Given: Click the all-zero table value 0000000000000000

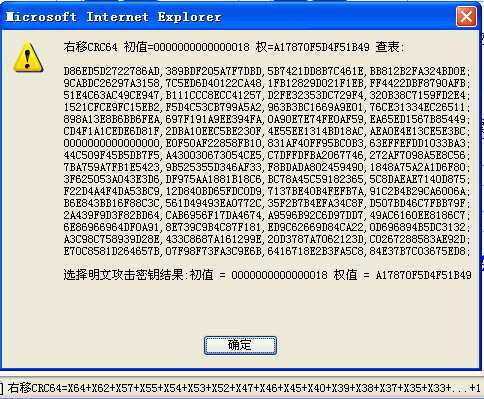Looking at the screenshot, I should tap(111, 143).
